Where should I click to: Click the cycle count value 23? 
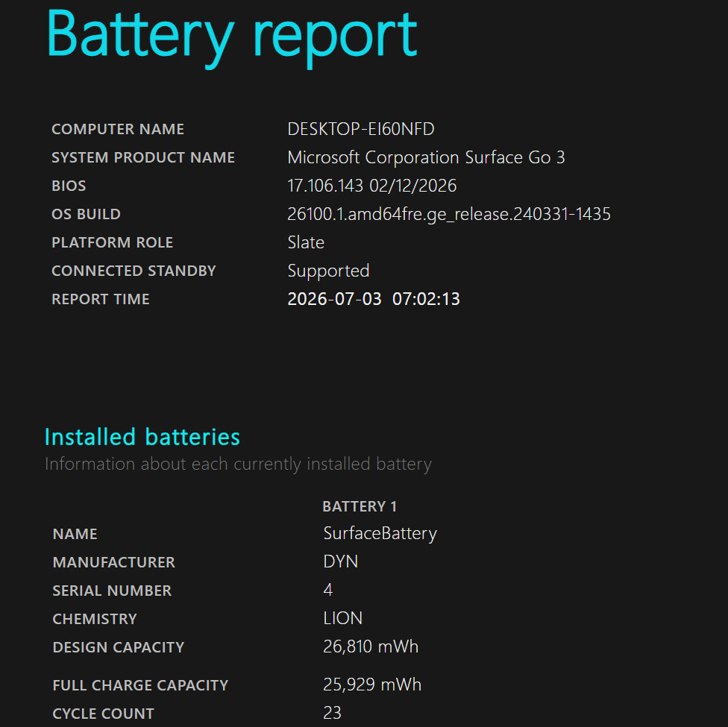click(332, 713)
